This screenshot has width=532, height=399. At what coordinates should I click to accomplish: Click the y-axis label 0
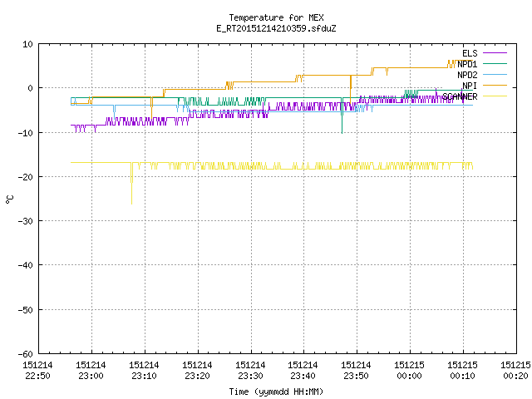point(31,88)
